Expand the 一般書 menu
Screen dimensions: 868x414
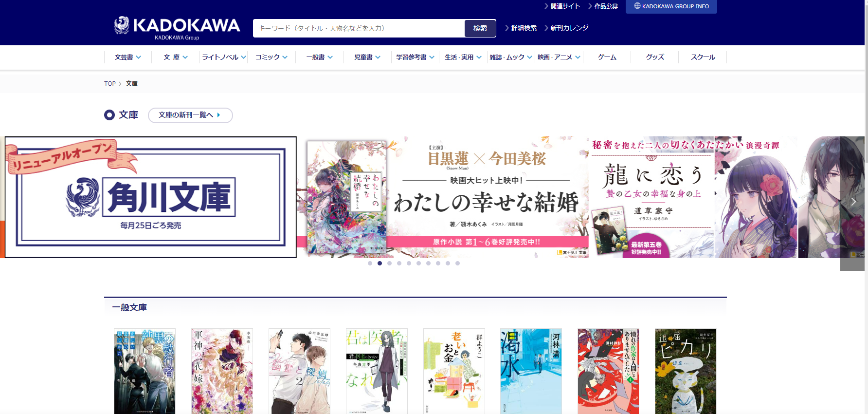tap(320, 57)
